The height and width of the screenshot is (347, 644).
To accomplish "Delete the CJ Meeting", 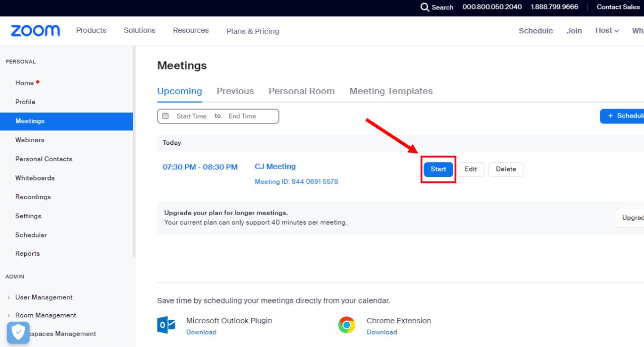I will (506, 169).
